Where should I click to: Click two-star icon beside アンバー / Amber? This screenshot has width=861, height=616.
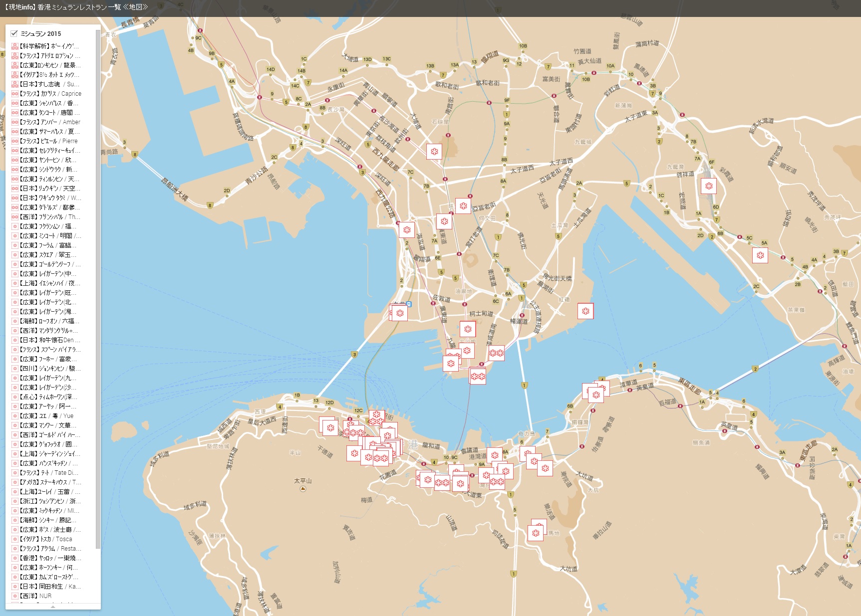(x=15, y=122)
